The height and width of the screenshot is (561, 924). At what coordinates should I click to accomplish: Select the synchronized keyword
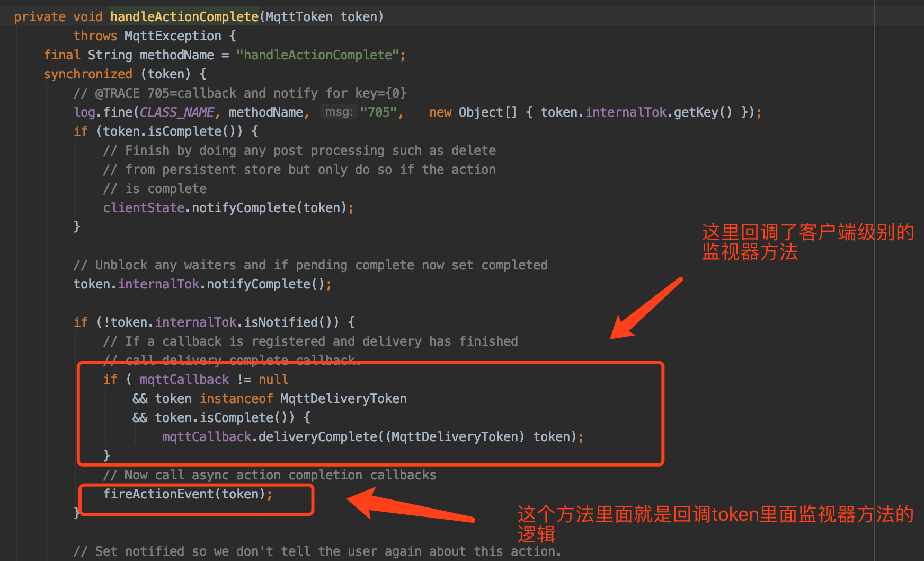tap(88, 74)
